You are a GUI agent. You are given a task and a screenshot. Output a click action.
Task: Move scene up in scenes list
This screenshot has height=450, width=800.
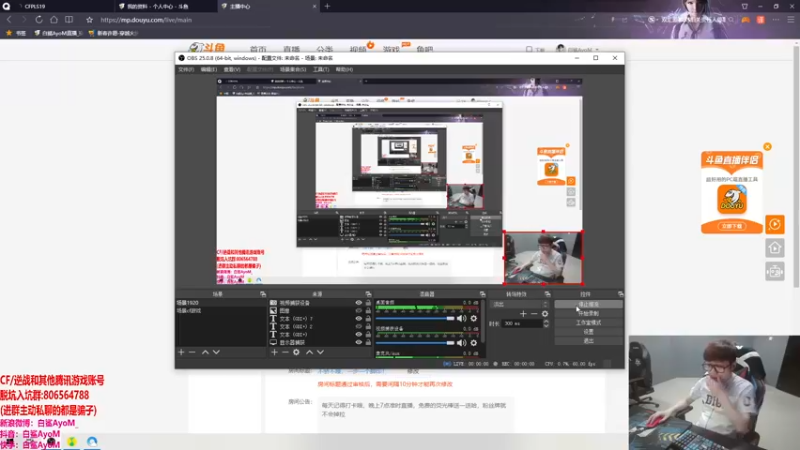205,352
